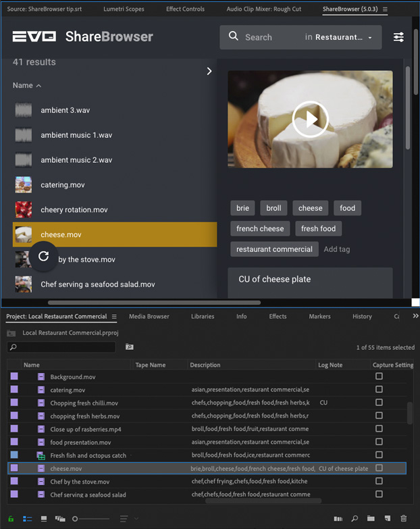420x529 pixels.
Task: Click the search magnifier icon in ShareBrowser
Action: coord(233,36)
